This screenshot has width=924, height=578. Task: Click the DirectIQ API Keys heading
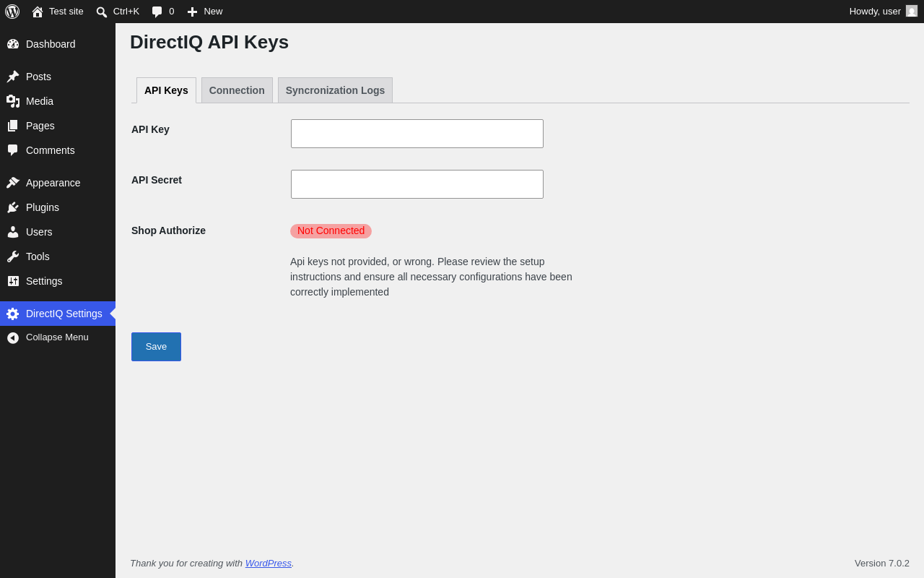coord(209,43)
